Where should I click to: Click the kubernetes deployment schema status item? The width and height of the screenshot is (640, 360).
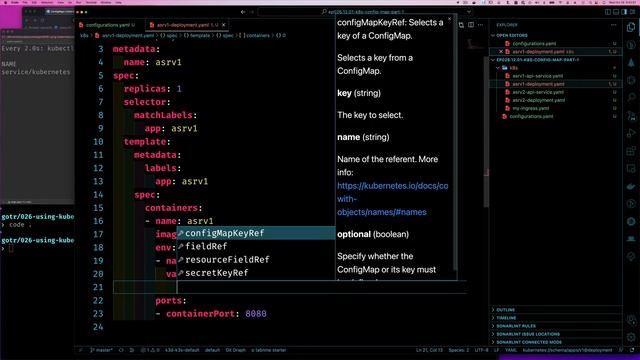click(567, 350)
